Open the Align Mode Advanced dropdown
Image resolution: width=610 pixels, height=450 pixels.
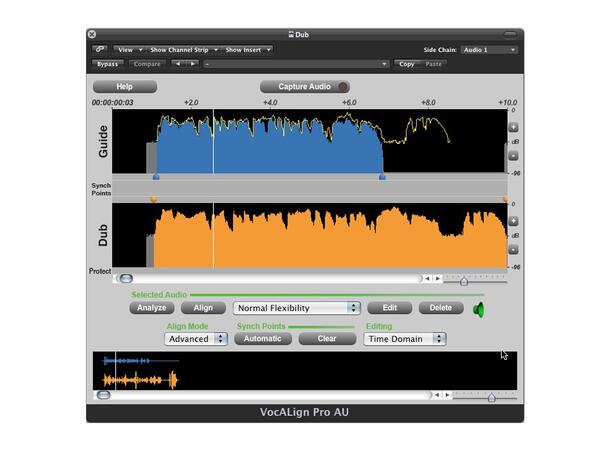[196, 339]
